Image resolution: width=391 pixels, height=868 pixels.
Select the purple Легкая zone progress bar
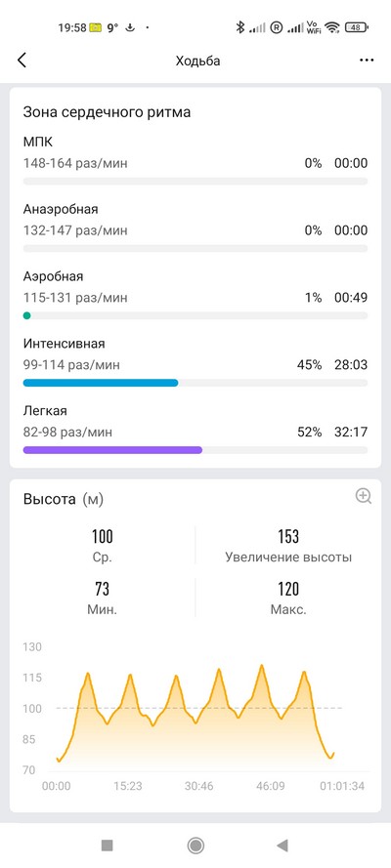pyautogui.click(x=112, y=450)
